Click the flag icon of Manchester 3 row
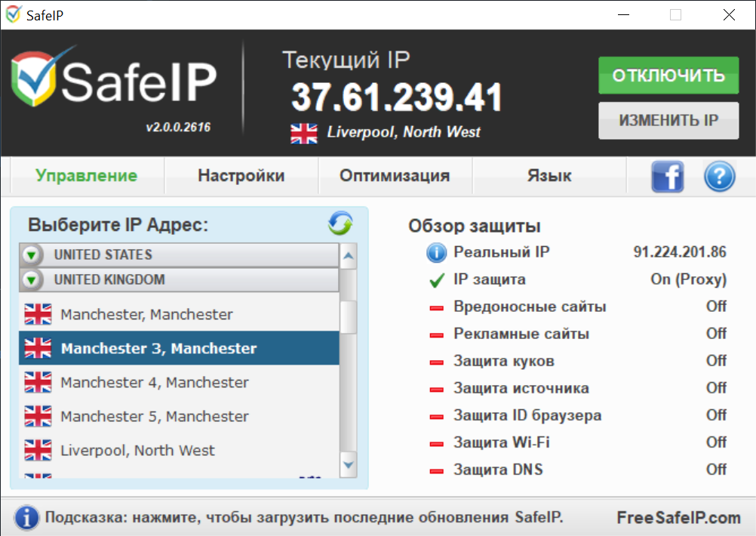This screenshot has width=756, height=536. [38, 348]
